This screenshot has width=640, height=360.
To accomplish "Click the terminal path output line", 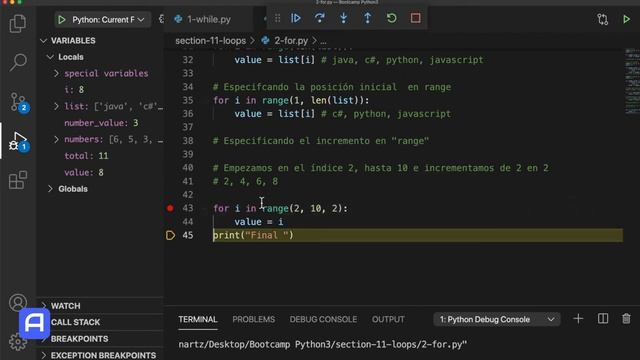I will tap(322, 344).
